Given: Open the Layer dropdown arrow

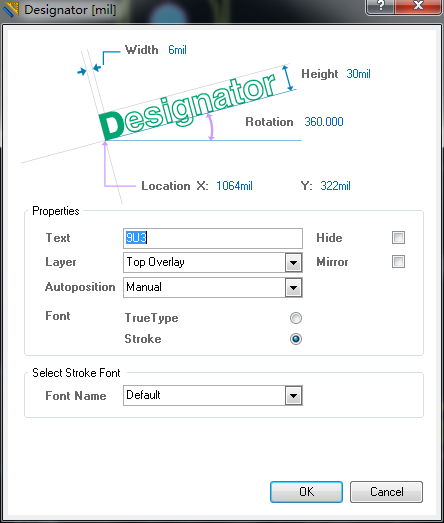Looking at the screenshot, I should click(294, 263).
